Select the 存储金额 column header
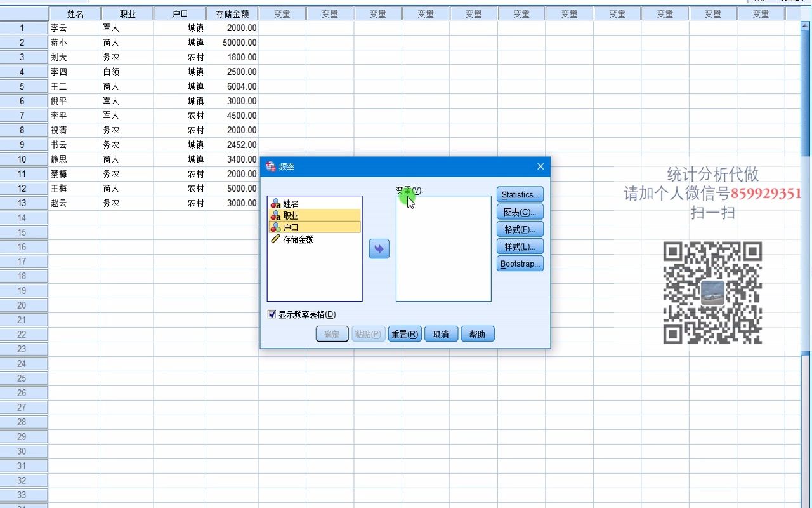This screenshot has height=508, width=812. coord(232,13)
